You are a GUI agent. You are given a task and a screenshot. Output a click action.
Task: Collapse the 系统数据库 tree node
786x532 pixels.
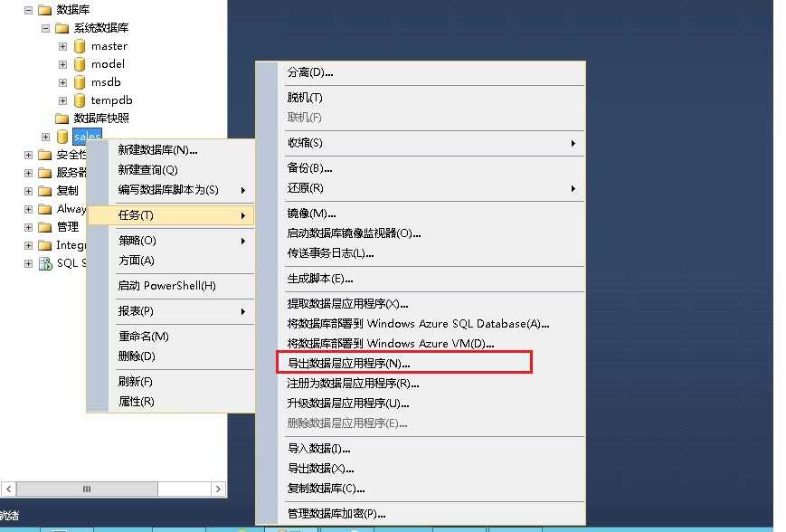click(x=45, y=28)
